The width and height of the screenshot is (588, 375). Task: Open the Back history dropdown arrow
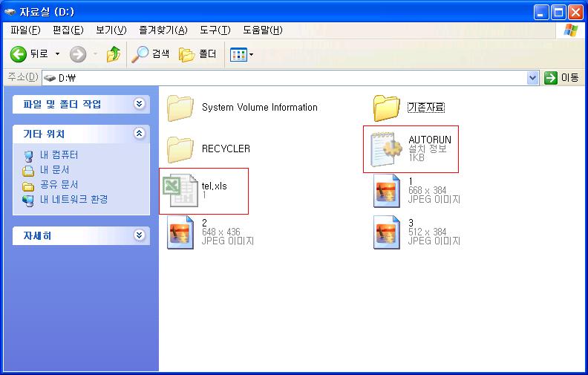(x=57, y=54)
